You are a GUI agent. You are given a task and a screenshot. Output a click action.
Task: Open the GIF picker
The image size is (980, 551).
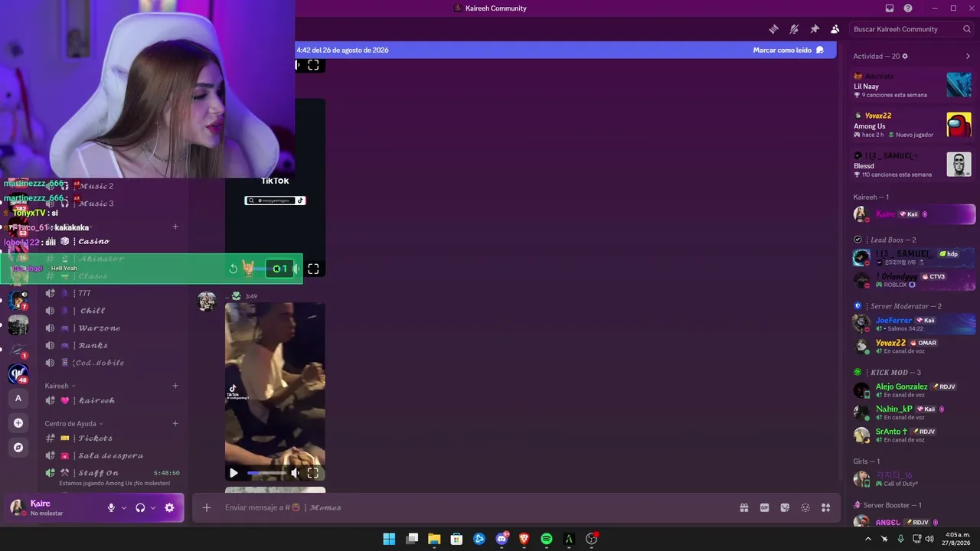coord(764,507)
